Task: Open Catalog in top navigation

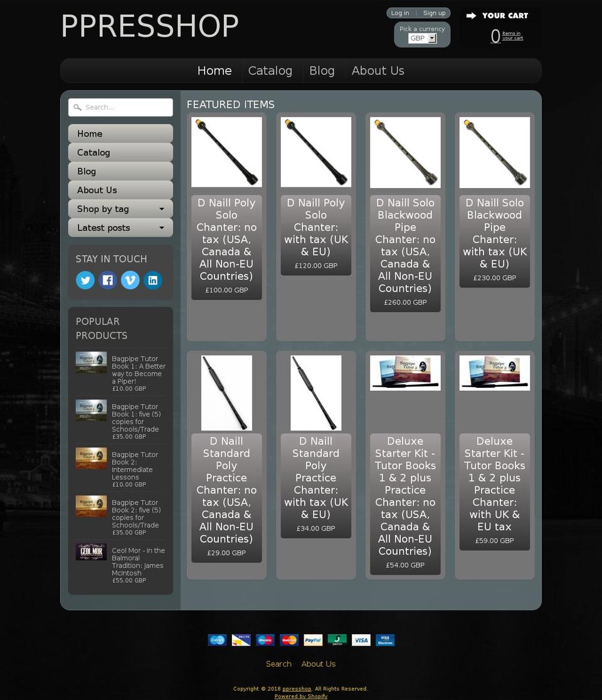Action: [x=270, y=71]
